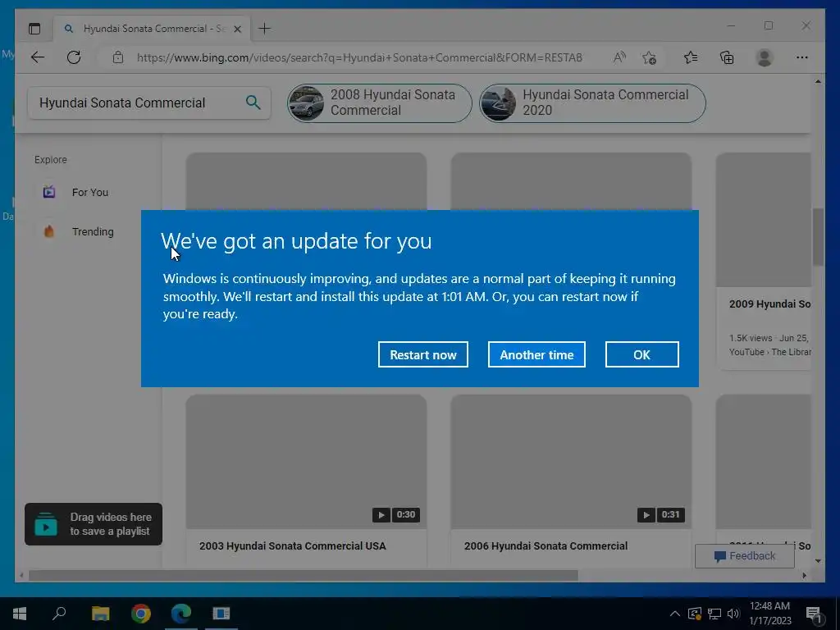
Task: Choose Another time for the update
Action: point(536,354)
